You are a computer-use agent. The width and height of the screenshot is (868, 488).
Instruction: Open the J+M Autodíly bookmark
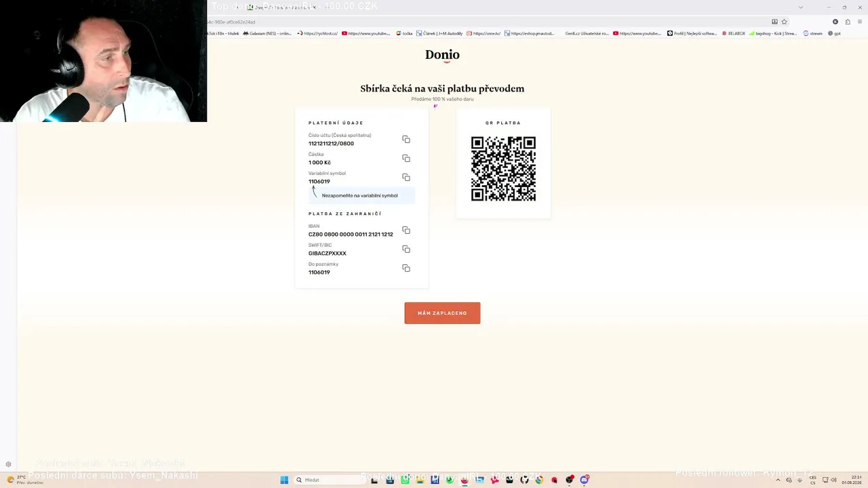[439, 33]
